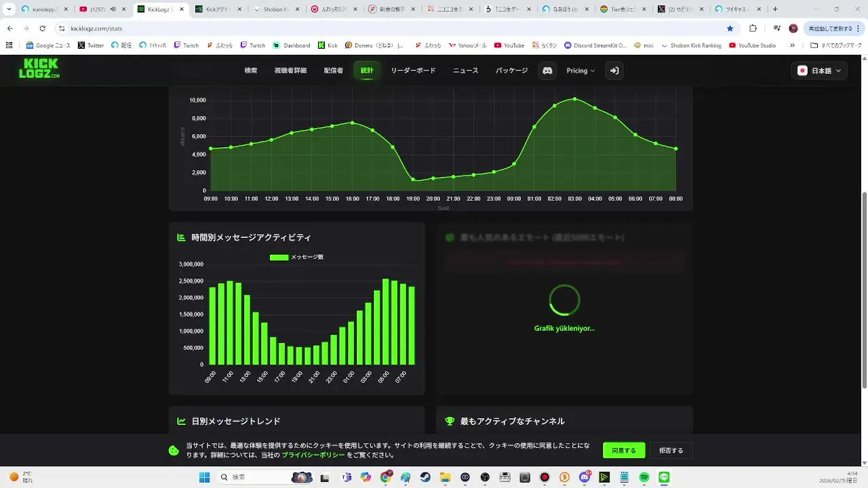Open the tab search dropdown arrow

(x=9, y=9)
